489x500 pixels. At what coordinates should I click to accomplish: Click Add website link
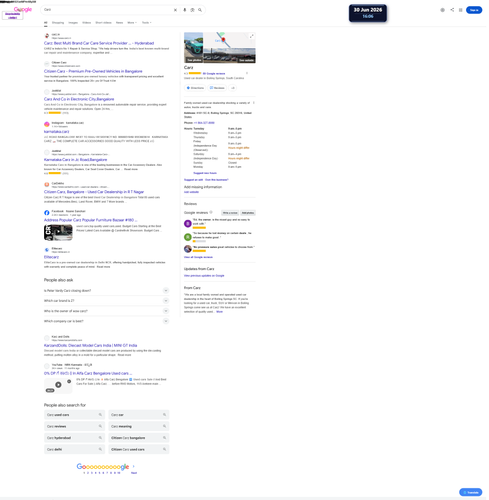click(x=191, y=192)
